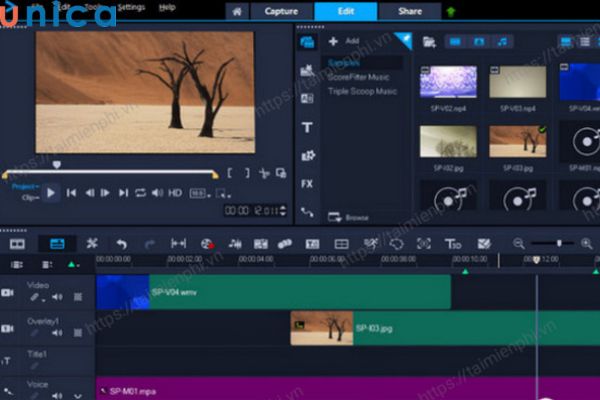The image size is (600, 400).
Task: Select ScoreFitter Music folder
Action: (x=359, y=77)
